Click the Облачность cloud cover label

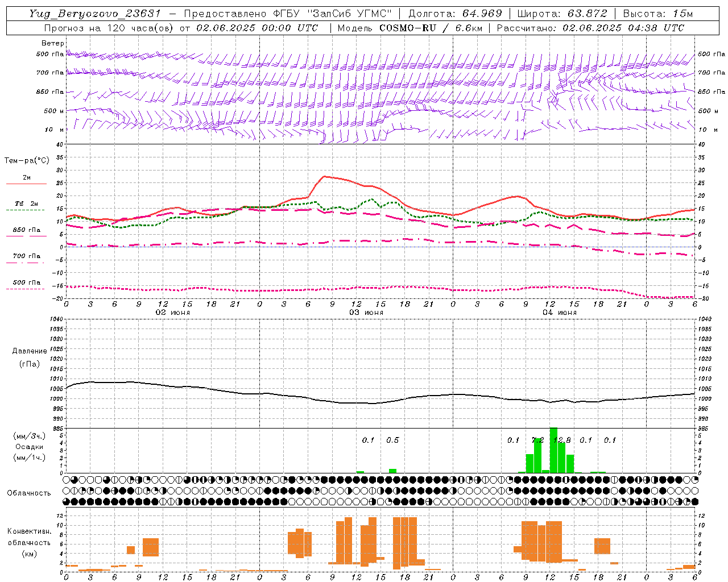tap(29, 493)
